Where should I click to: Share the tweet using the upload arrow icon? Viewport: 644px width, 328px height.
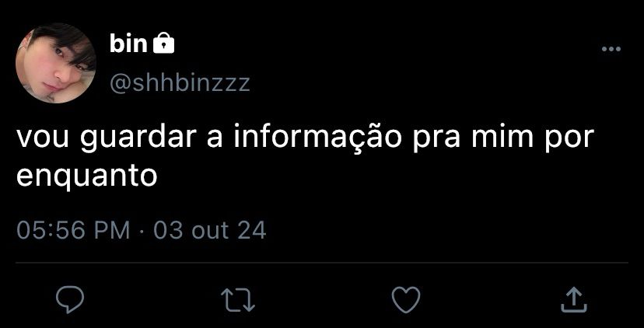pos(574,300)
